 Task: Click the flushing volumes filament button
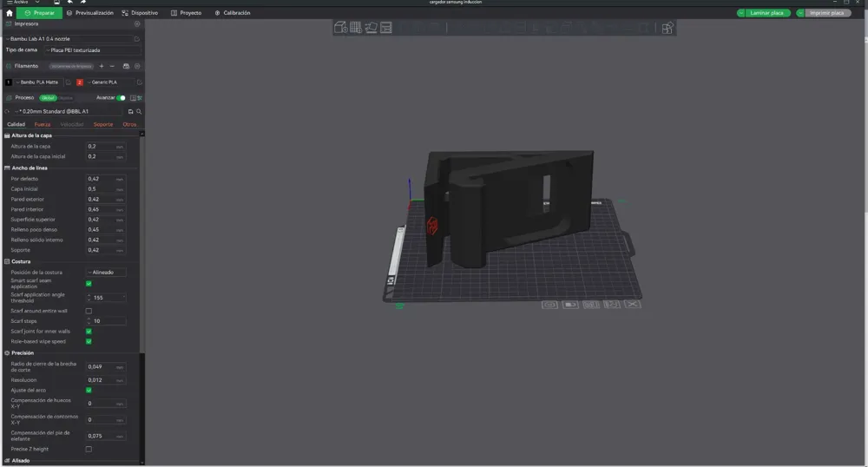point(71,66)
